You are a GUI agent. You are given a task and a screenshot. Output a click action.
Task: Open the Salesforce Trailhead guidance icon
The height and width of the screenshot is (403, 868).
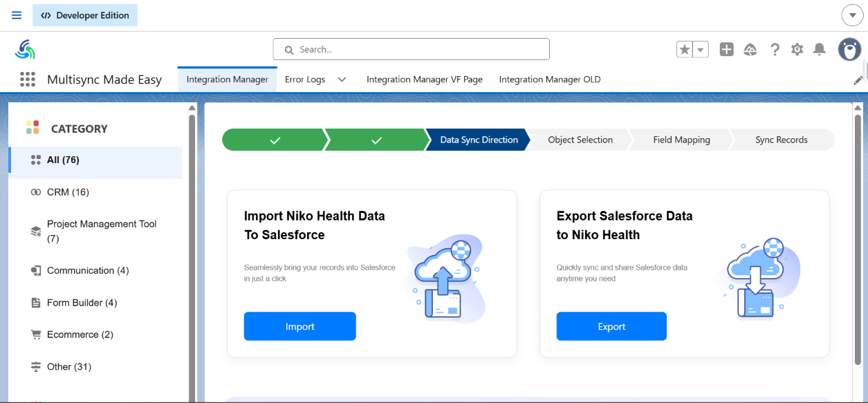point(750,49)
